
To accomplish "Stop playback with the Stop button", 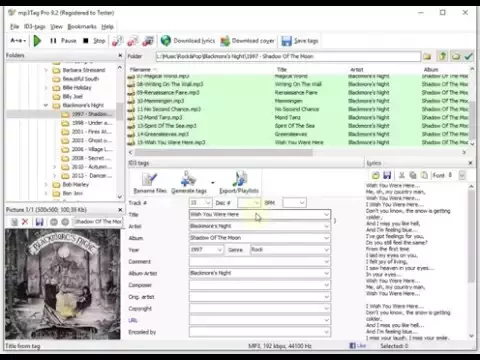I will (94, 41).
